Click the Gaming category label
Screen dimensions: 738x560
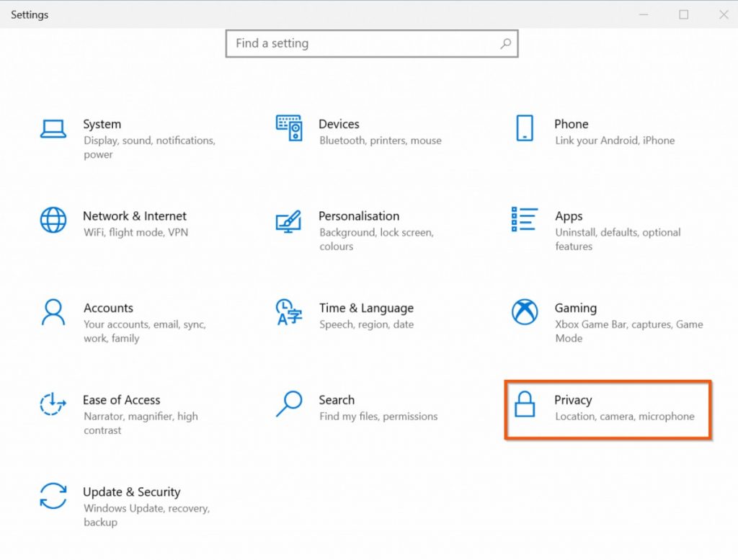[x=574, y=308]
